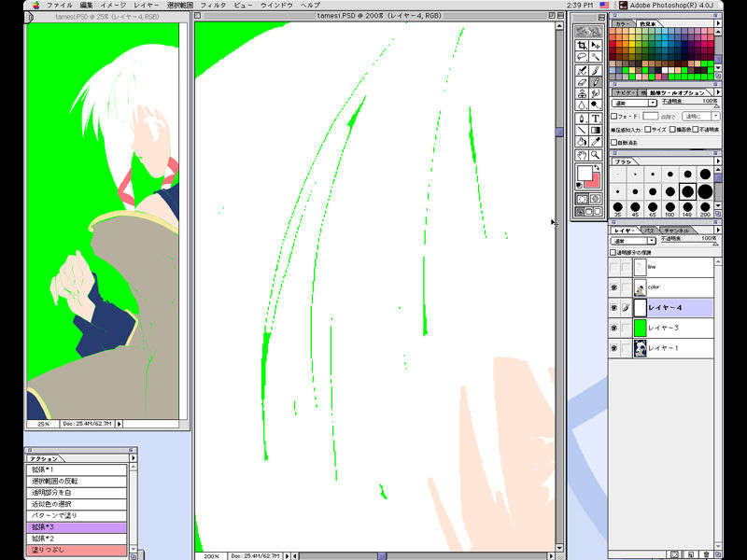Click the swap foreground/background colors arrow

click(597, 169)
